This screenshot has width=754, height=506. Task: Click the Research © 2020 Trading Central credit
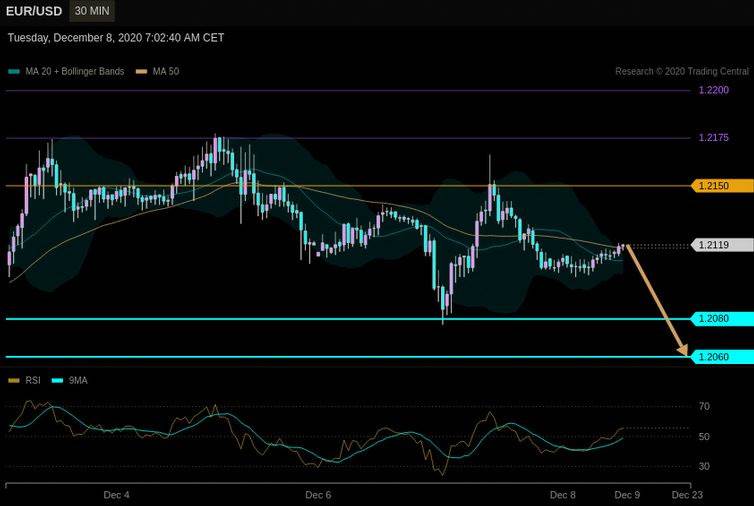[682, 71]
